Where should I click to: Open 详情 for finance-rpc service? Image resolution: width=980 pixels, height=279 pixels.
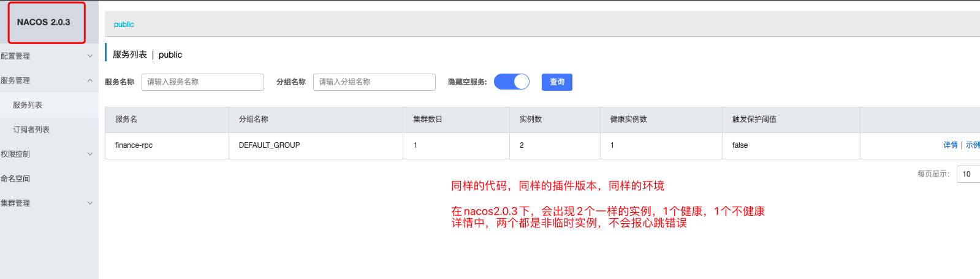pos(951,145)
